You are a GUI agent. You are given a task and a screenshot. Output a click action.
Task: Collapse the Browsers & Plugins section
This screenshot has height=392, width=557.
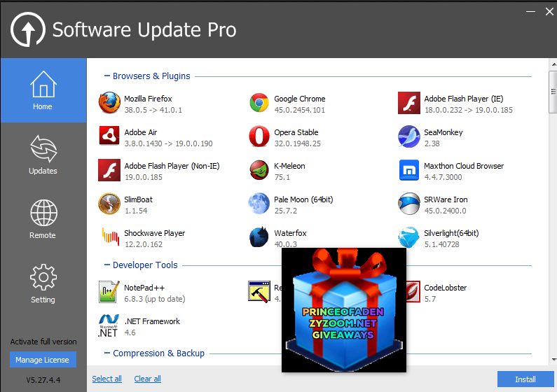coord(107,76)
